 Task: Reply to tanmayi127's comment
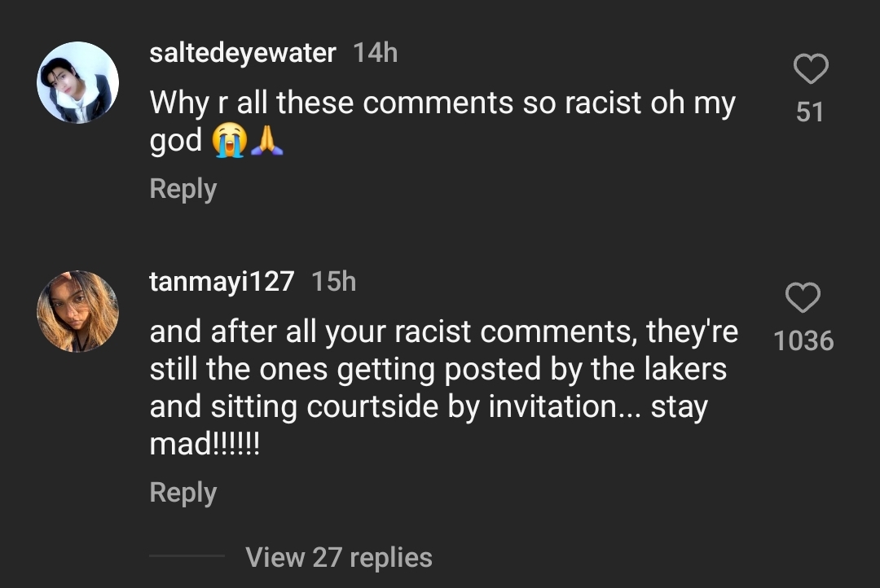183,493
